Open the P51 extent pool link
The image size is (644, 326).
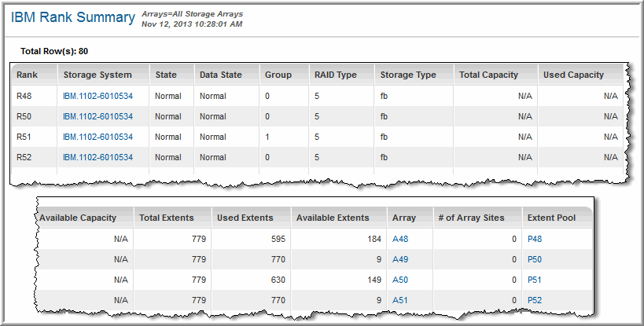(x=535, y=279)
